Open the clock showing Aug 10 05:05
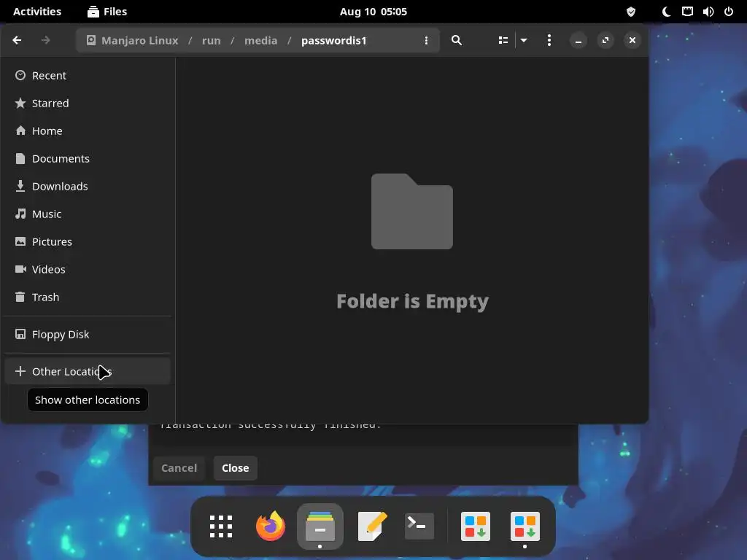 click(x=373, y=12)
